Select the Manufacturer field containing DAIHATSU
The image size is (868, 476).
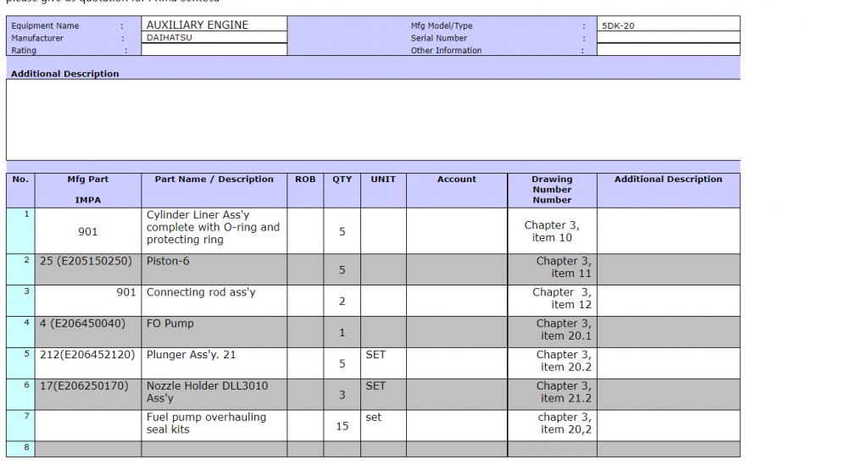214,38
